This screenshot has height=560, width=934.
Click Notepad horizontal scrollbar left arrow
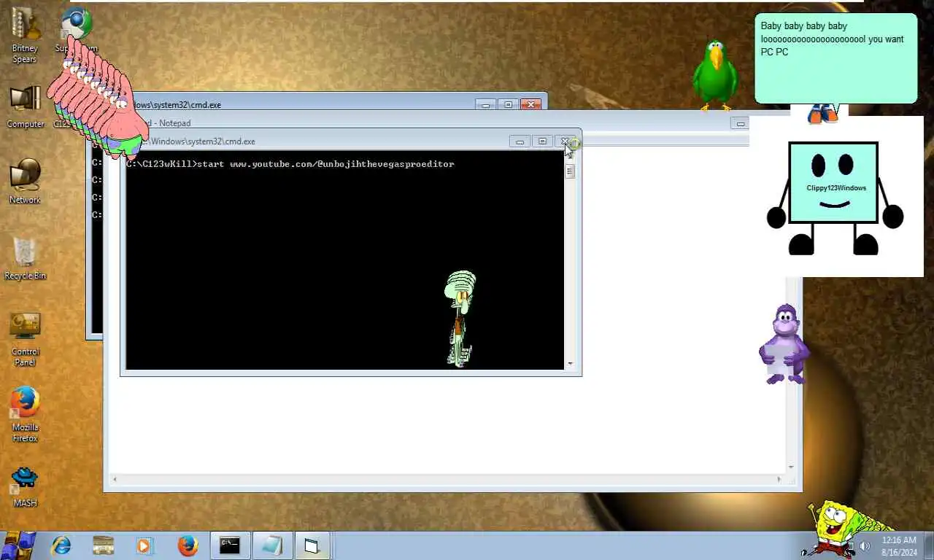(114, 479)
